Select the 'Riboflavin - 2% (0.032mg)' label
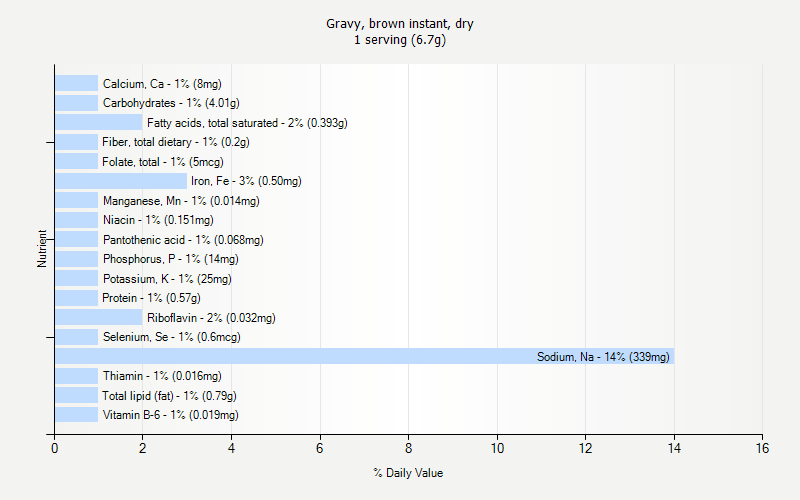The width and height of the screenshot is (800, 500). pos(211,318)
